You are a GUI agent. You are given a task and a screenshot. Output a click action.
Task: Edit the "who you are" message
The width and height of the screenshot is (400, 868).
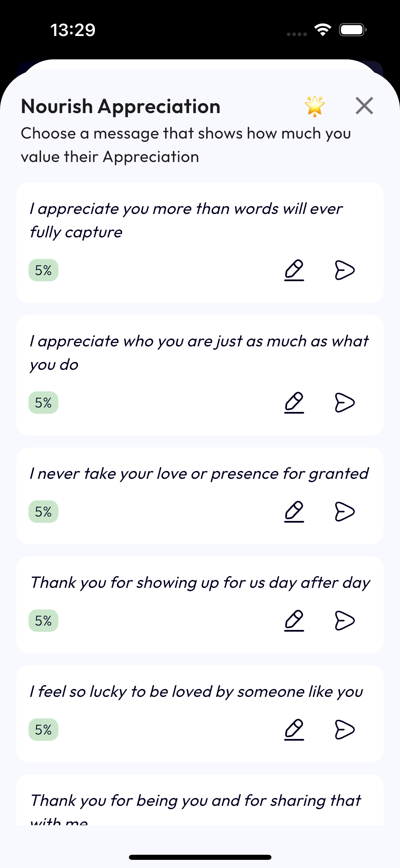[294, 403]
